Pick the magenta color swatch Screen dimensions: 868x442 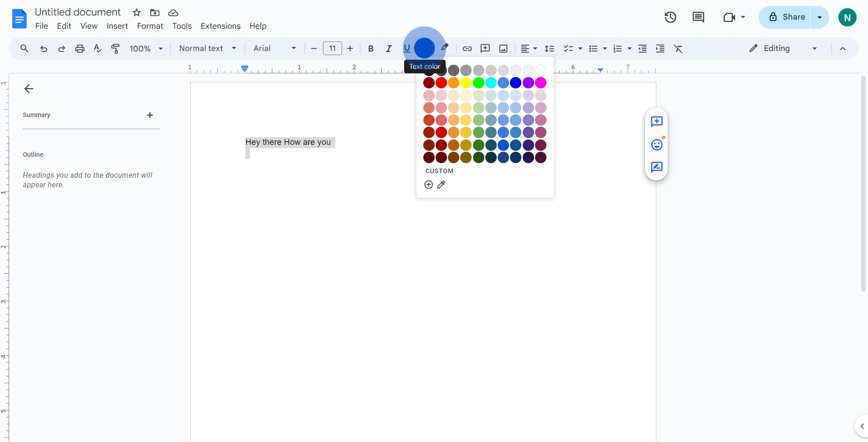541,83
